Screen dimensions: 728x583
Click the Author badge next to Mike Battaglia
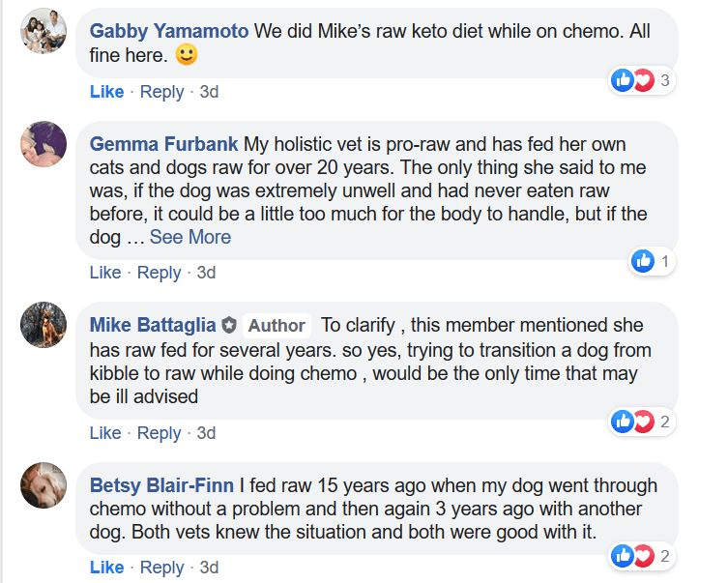(x=277, y=326)
